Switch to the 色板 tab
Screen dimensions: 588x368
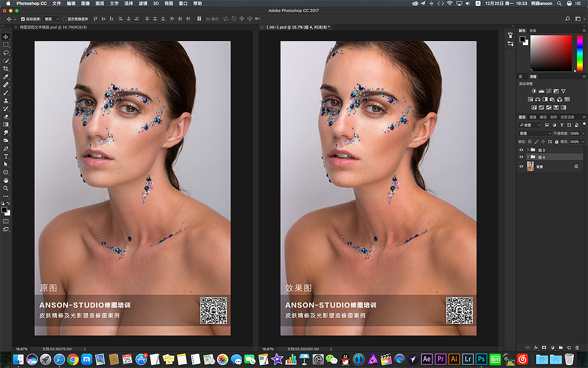[533, 30]
